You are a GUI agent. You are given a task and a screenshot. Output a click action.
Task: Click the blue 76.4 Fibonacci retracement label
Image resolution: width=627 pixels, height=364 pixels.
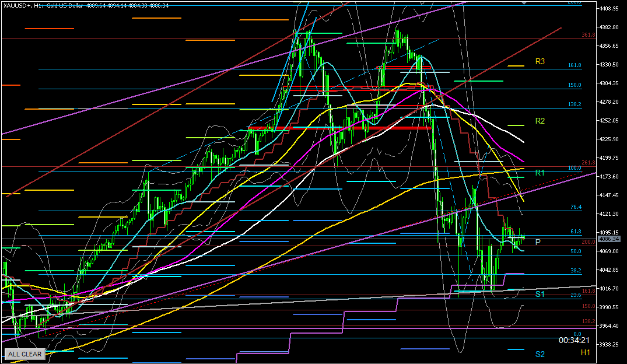[x=575, y=207]
